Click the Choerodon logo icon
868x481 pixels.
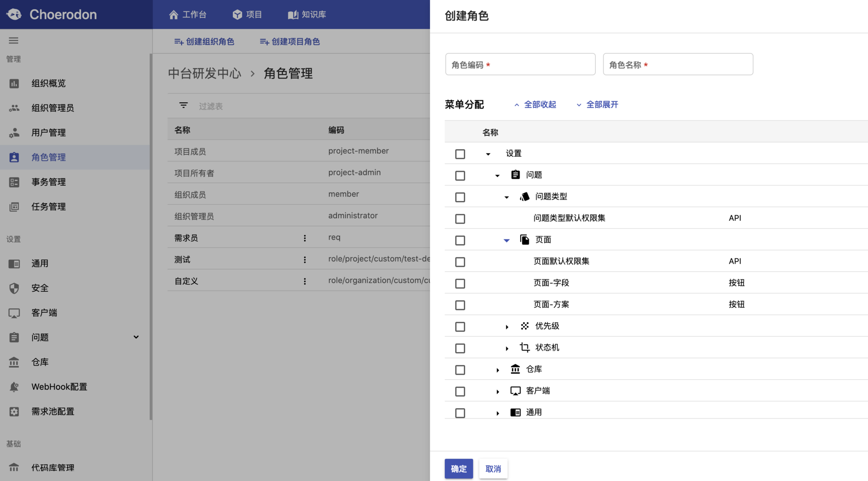pyautogui.click(x=14, y=14)
